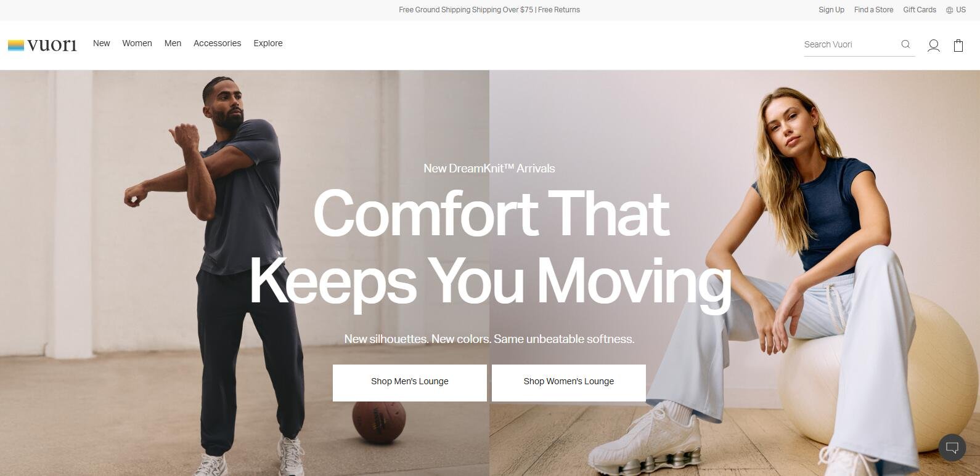Click Shop Women's Lounge button
This screenshot has width=980, height=476.
coord(569,382)
